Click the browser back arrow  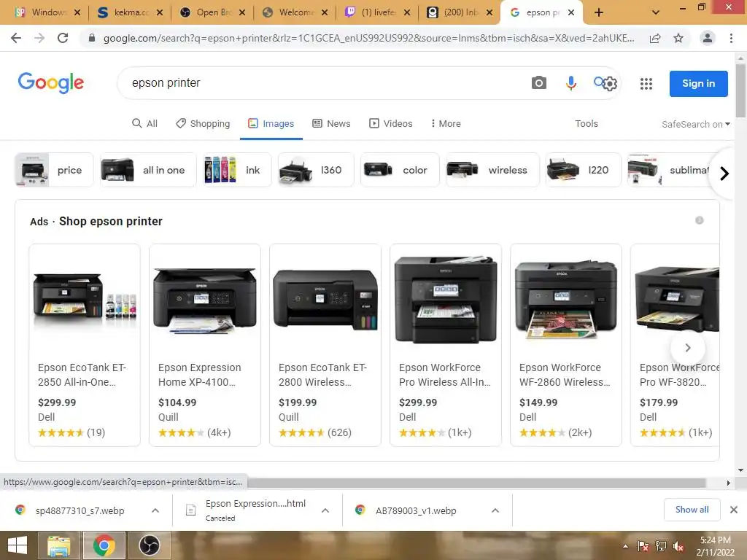pos(16,38)
